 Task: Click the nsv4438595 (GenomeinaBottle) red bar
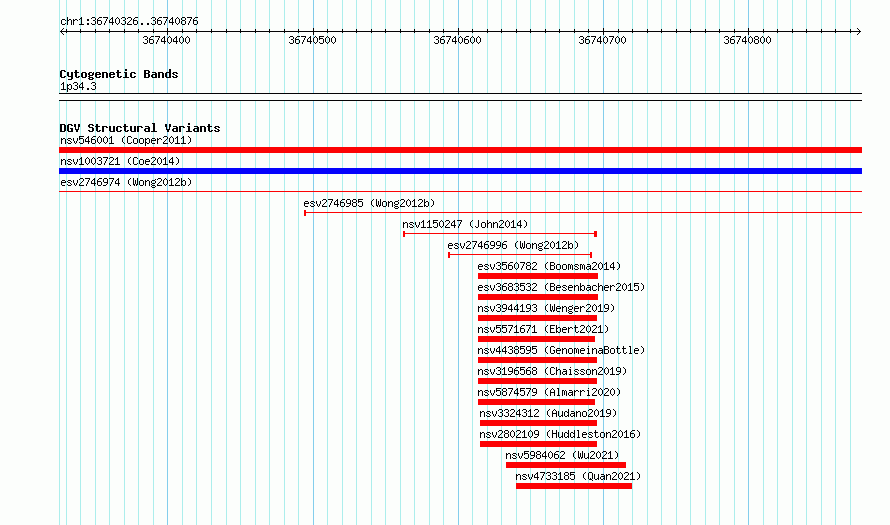(x=537, y=360)
